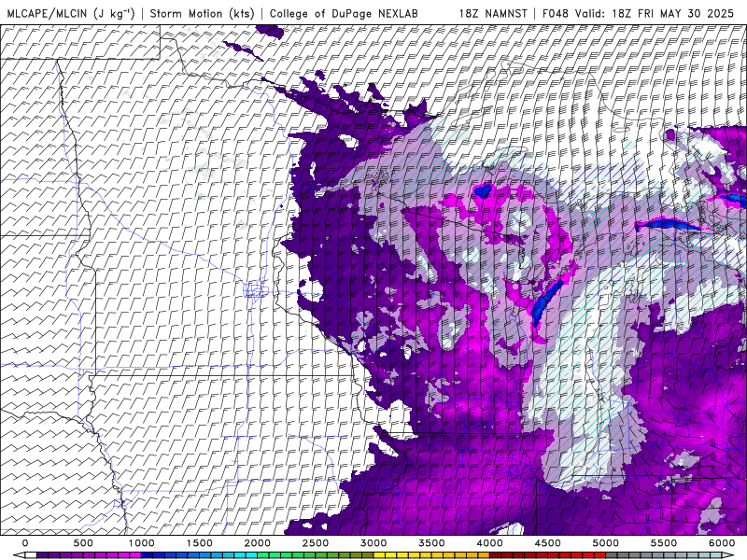Click the 2500 label on the color scale
747x560 pixels.
316,543
